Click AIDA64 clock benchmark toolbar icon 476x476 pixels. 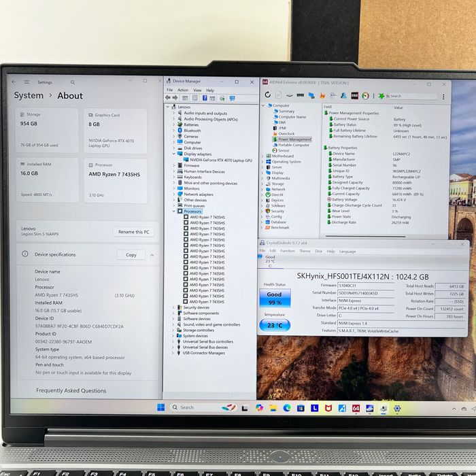pyautogui.click(x=365, y=96)
